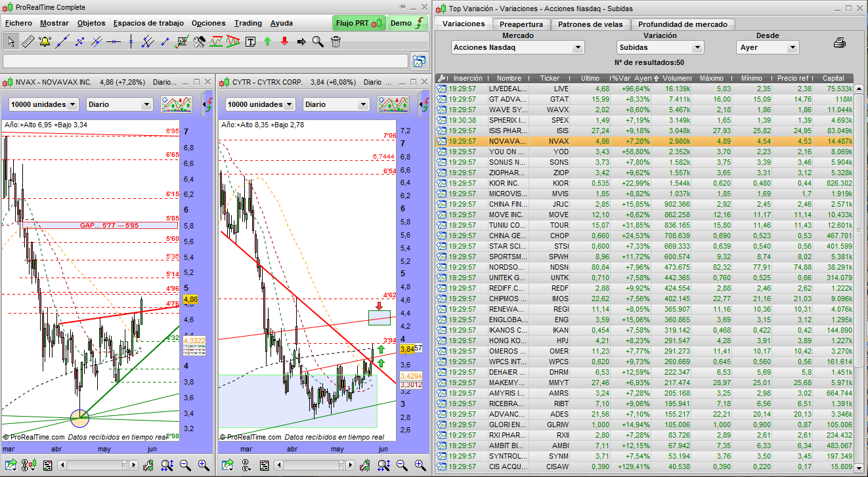Click the chart icon in the LIVE row
Screen dimensions: 868x477
pyautogui.click(x=441, y=89)
